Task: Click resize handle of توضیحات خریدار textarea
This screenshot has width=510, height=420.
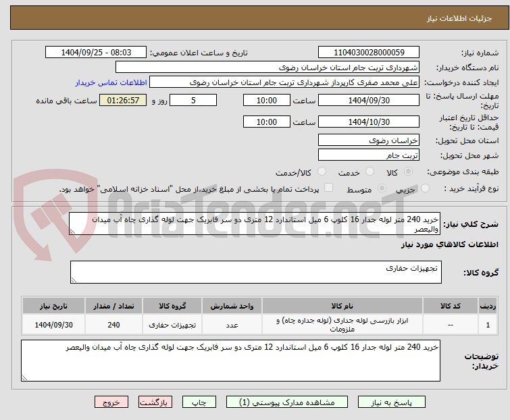Action: tap(24, 378)
